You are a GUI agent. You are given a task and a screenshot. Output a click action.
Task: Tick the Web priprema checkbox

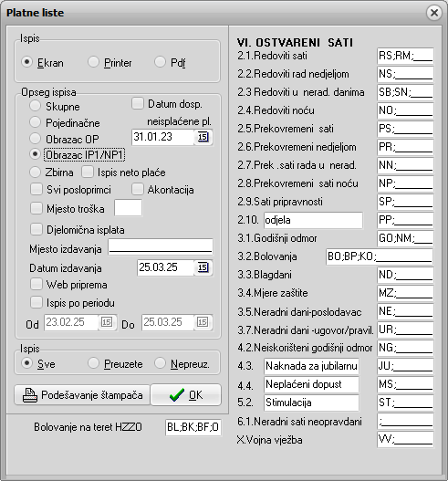36,284
